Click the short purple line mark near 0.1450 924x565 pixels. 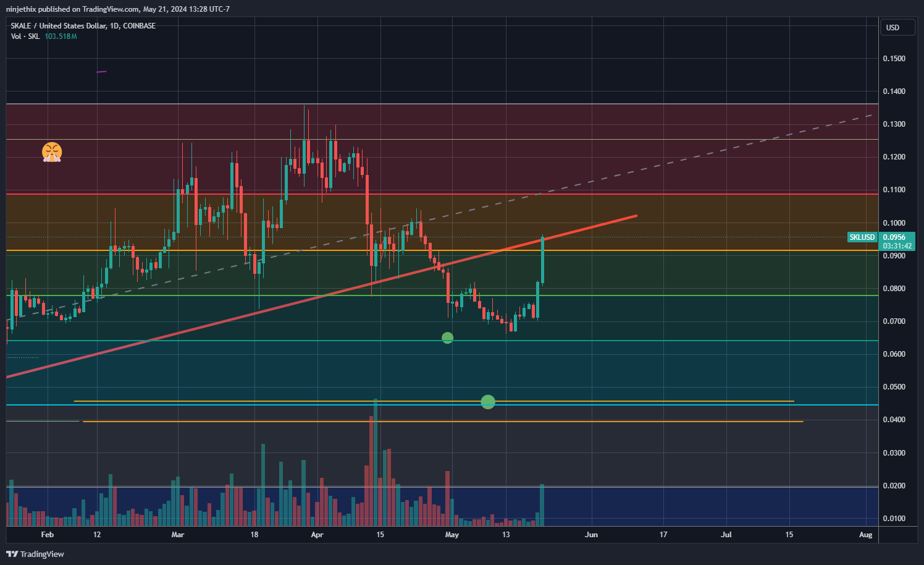102,72
